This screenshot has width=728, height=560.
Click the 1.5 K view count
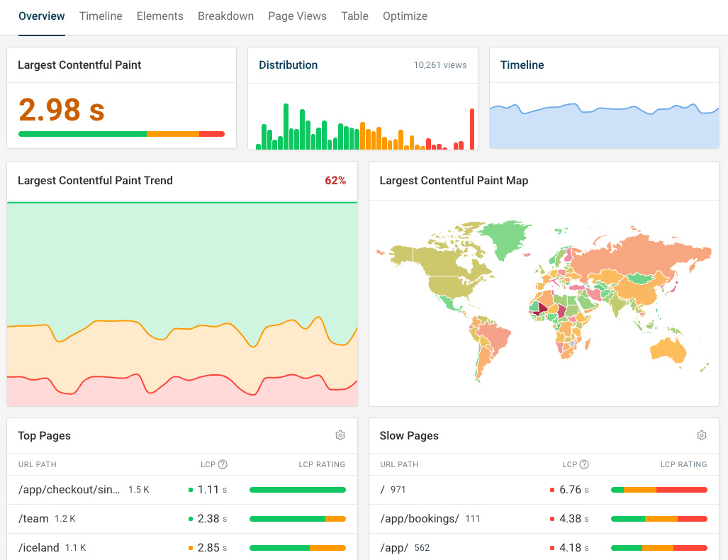tap(139, 490)
